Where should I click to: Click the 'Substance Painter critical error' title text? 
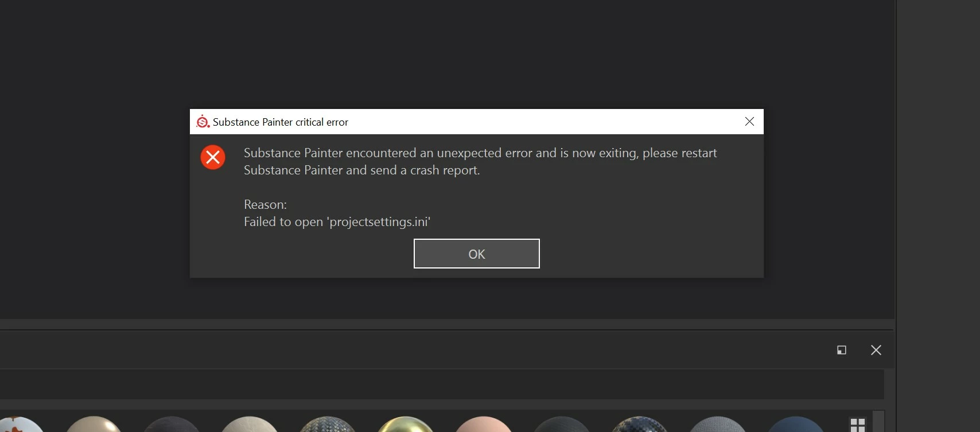click(x=281, y=122)
